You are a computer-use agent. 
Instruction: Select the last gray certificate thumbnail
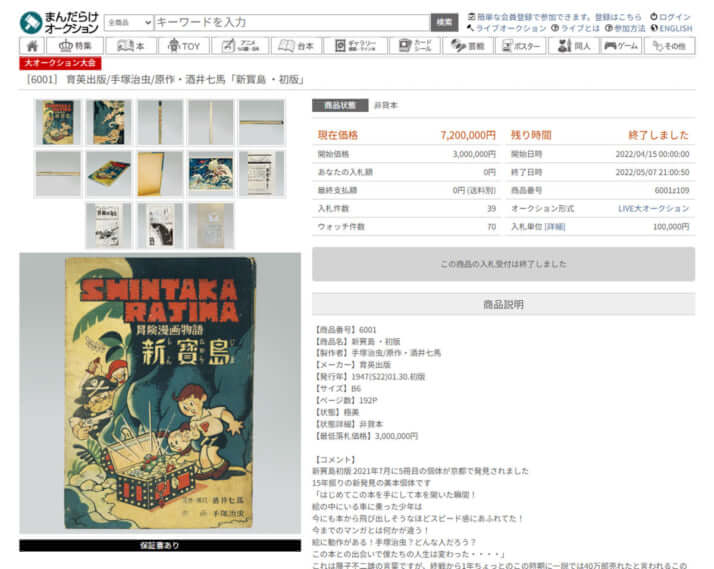pos(211,225)
